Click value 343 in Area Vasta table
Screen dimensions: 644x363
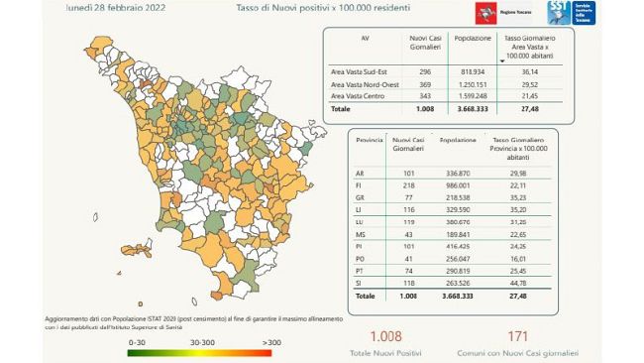425,96
